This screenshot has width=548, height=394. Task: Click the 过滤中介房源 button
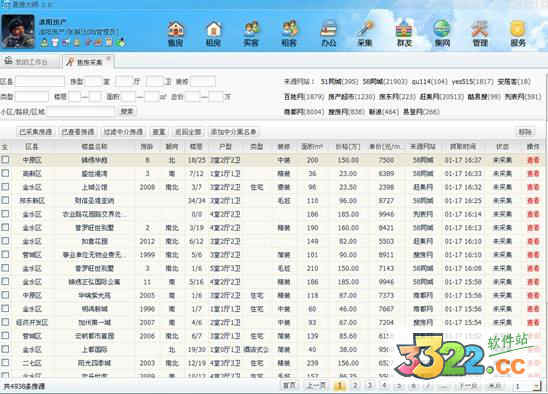[123, 132]
